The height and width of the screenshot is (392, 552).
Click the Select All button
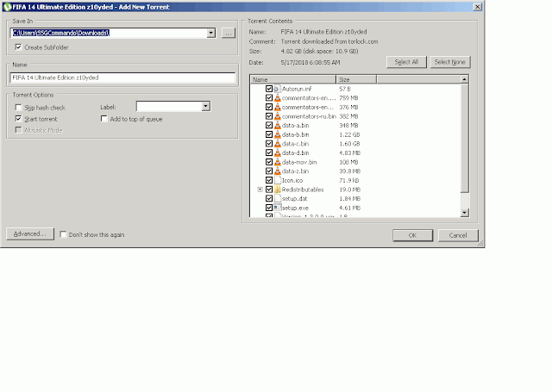coord(406,62)
